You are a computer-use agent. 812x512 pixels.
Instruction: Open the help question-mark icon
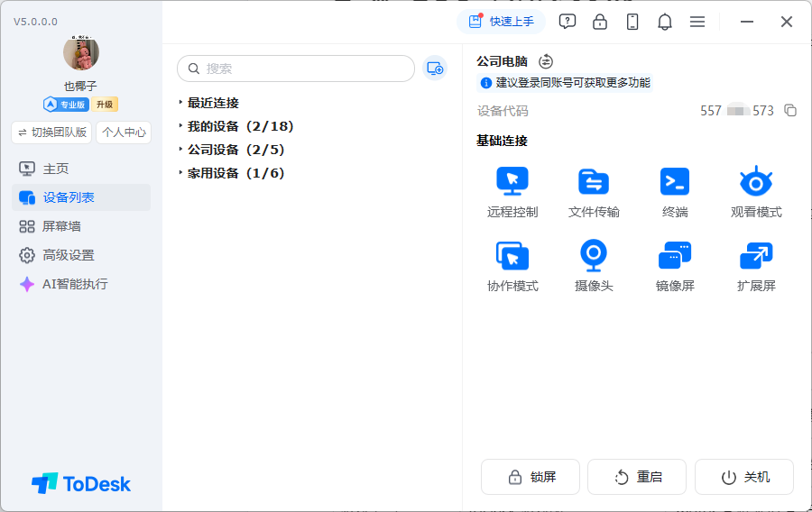(567, 22)
